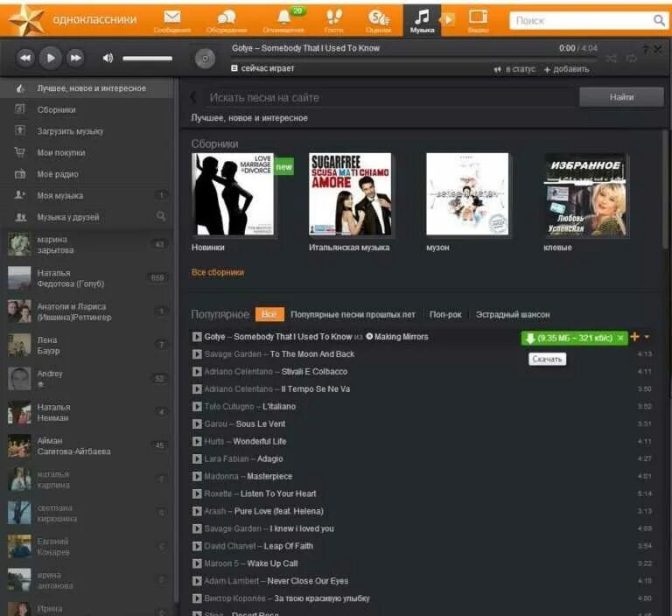Toggle repeat mode in player
The image size is (672, 616).
pyautogui.click(x=631, y=58)
